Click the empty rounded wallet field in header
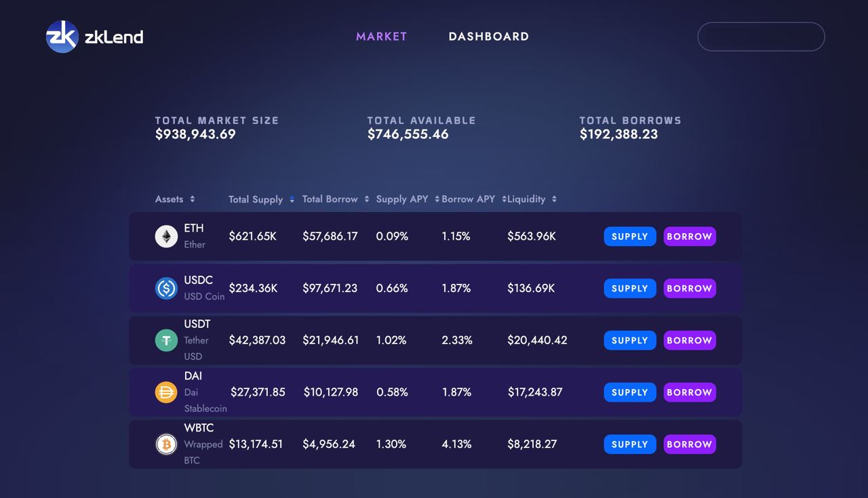This screenshot has width=868, height=498. pyautogui.click(x=761, y=37)
